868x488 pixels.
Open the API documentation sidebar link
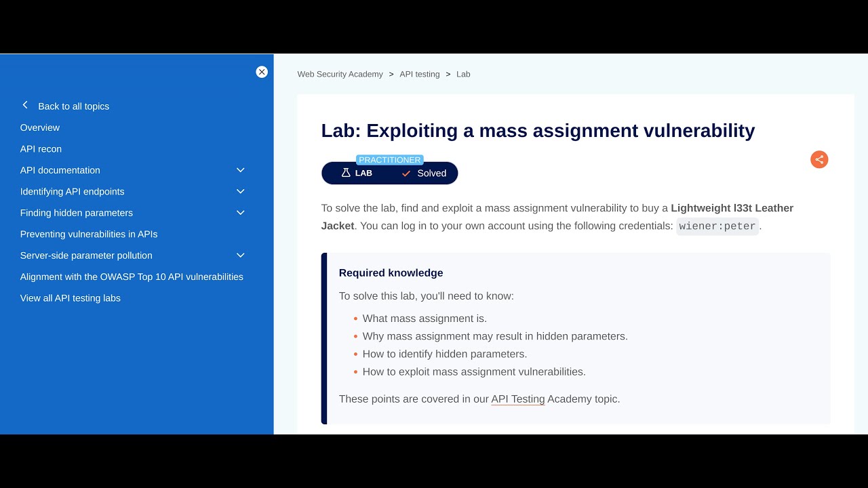tap(60, 170)
